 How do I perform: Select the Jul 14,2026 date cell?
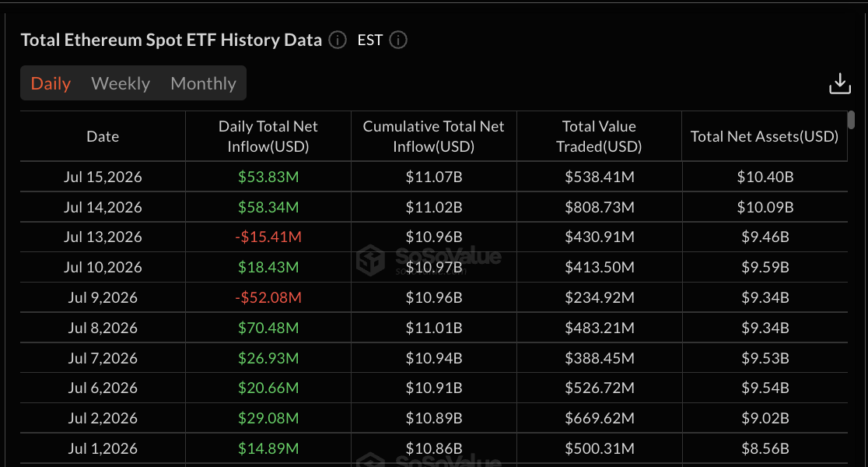103,207
